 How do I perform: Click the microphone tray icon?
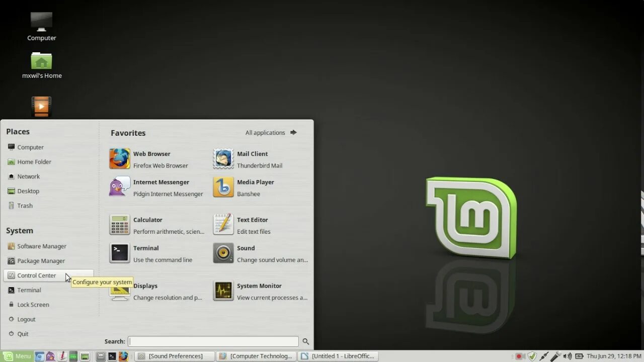coord(555,356)
